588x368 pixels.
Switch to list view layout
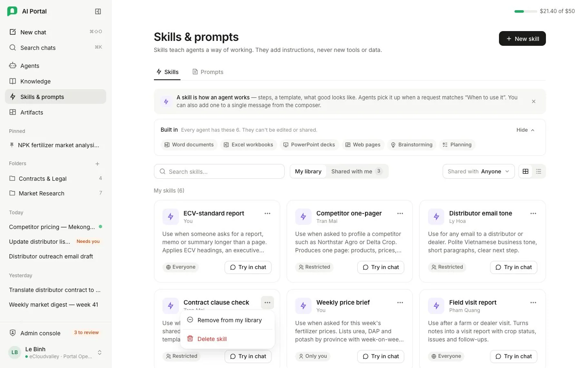pyautogui.click(x=539, y=171)
